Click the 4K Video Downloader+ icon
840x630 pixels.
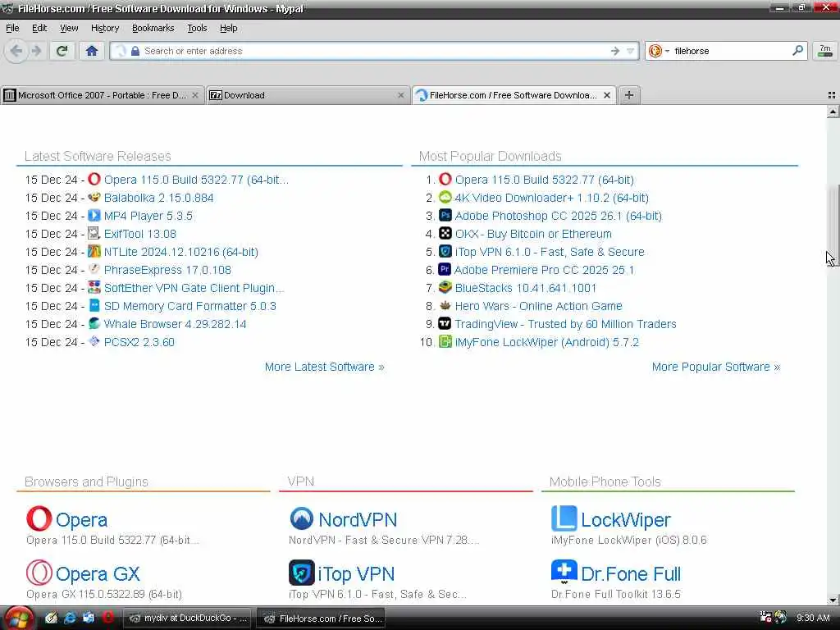click(445, 197)
